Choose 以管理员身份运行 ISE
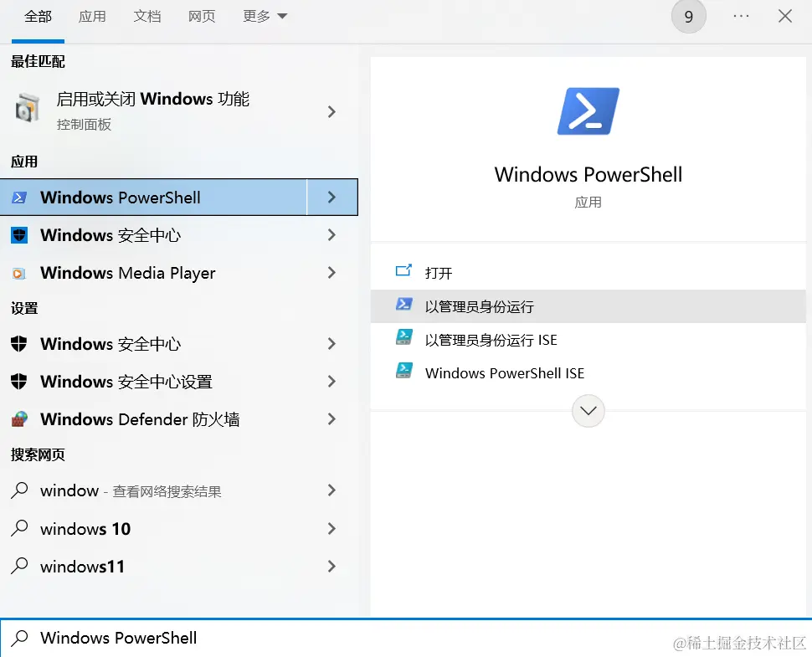Screen dimensions: 812x657 coord(588,340)
